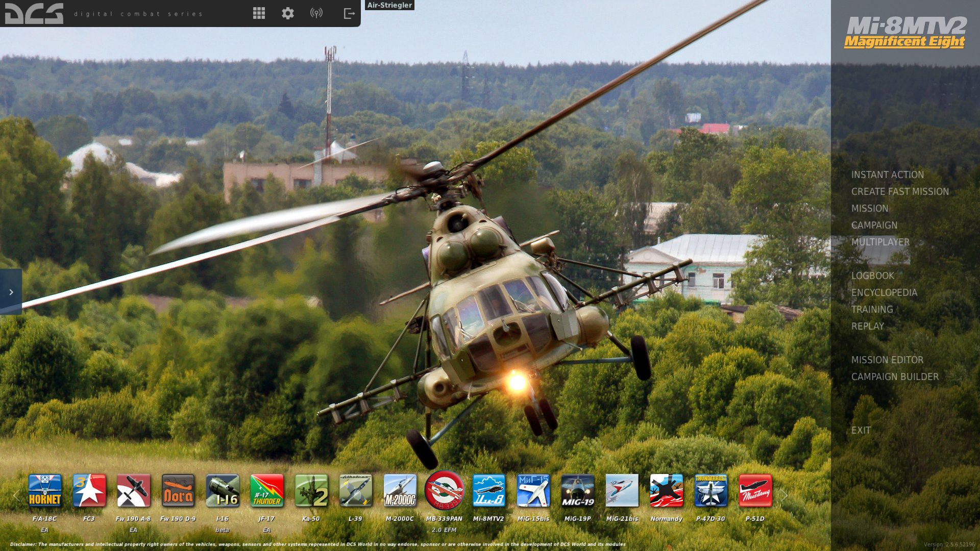This screenshot has height=551, width=980.
Task: Select the F/A-18C Hornet module icon
Action: pyautogui.click(x=45, y=491)
